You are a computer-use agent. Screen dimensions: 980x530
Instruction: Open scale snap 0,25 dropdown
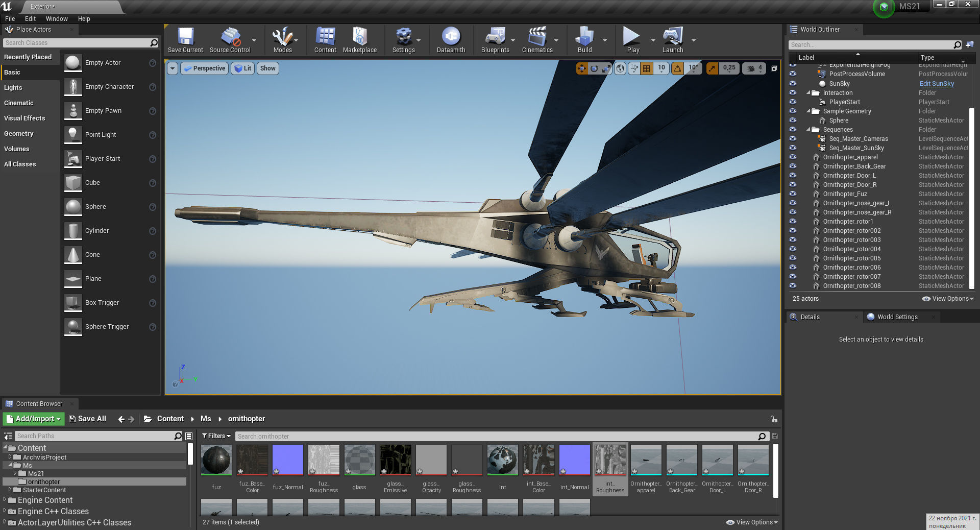pyautogui.click(x=729, y=68)
